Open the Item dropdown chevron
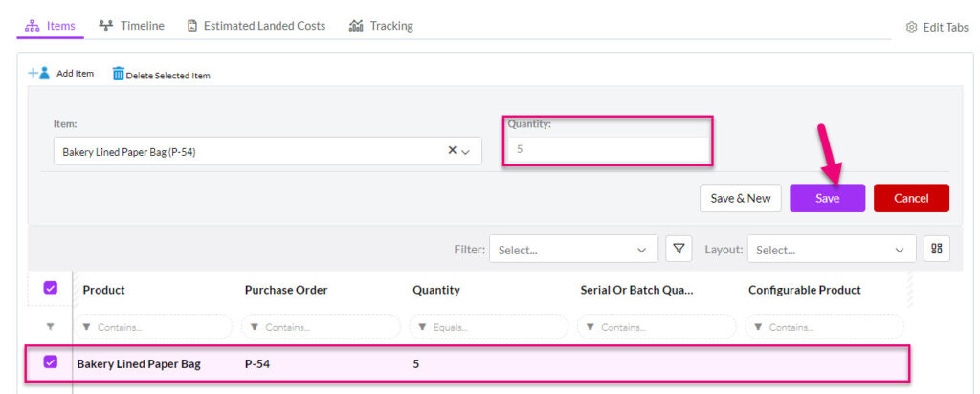 point(465,152)
